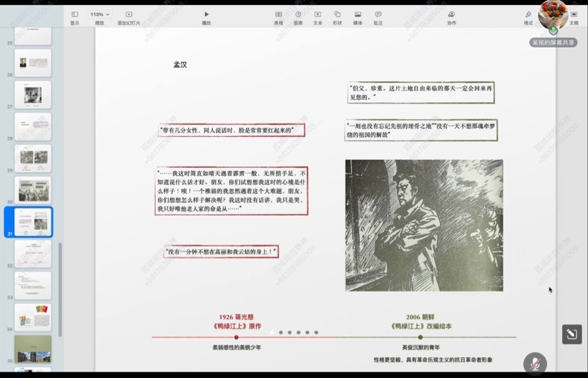Click the 协作 collaborate icon
The height and width of the screenshot is (378, 588).
(x=451, y=17)
